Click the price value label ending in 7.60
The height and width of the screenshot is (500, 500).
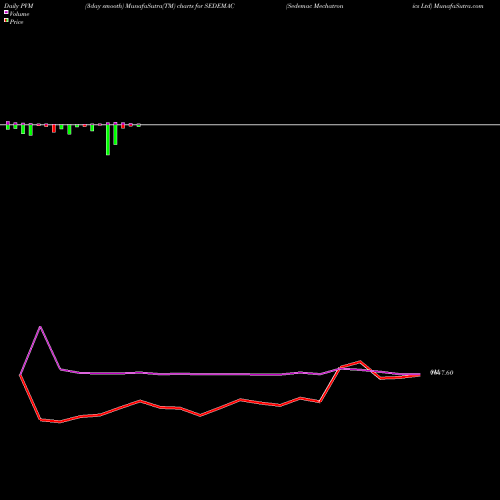[x=442, y=373]
